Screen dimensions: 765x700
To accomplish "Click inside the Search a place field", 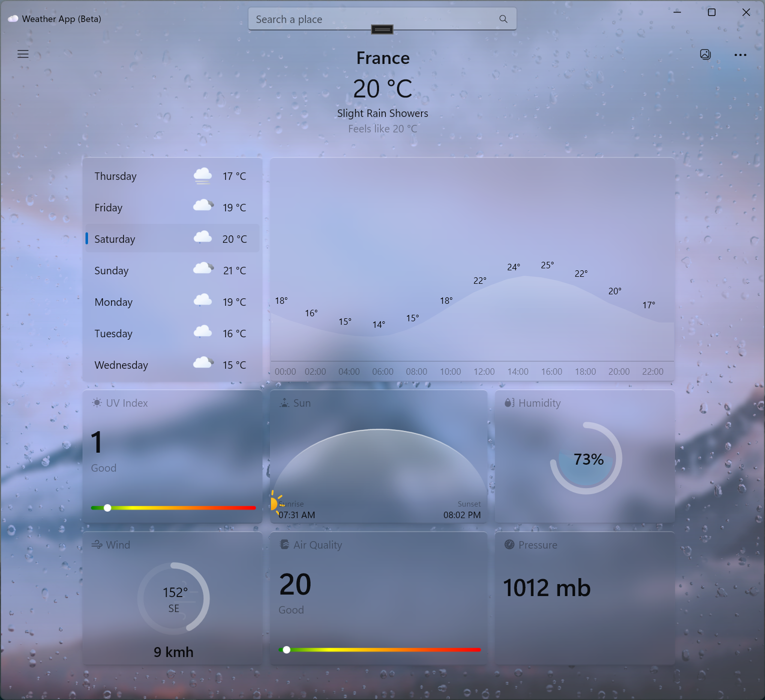I will pos(350,19).
